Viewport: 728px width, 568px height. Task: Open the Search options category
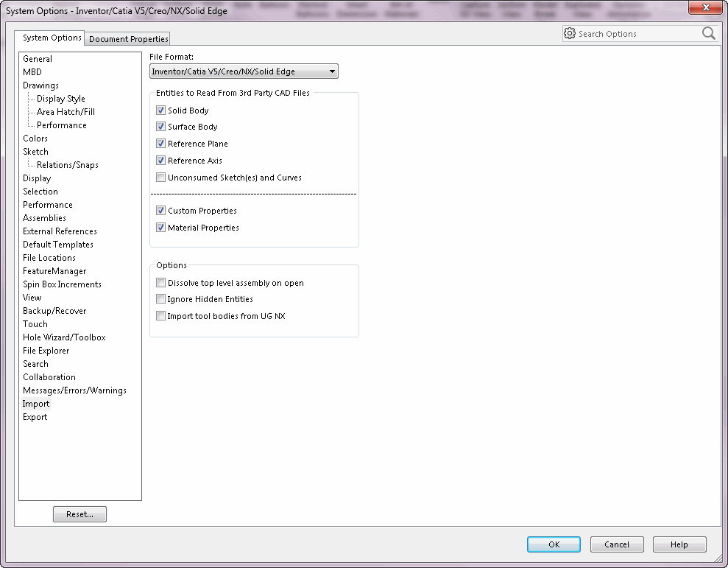point(35,364)
